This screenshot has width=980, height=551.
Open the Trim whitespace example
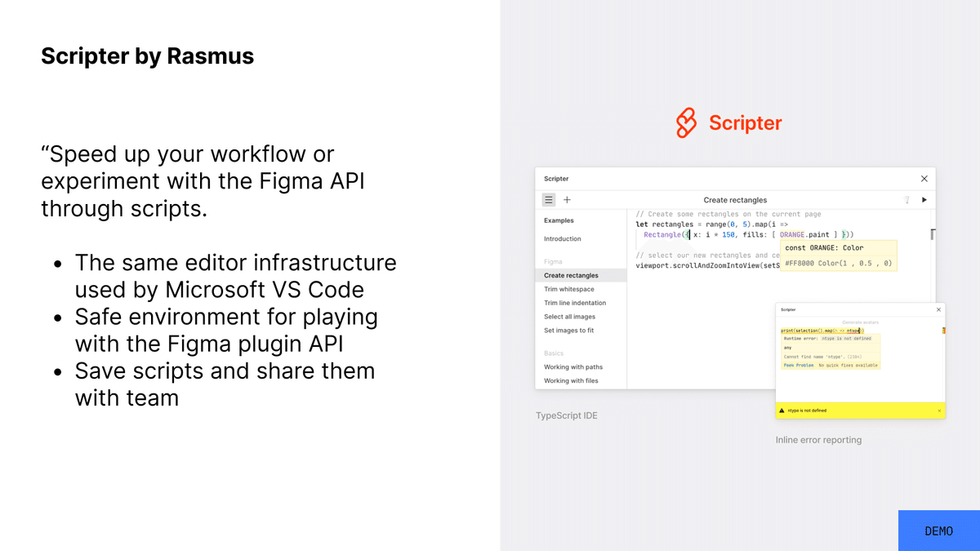(569, 289)
